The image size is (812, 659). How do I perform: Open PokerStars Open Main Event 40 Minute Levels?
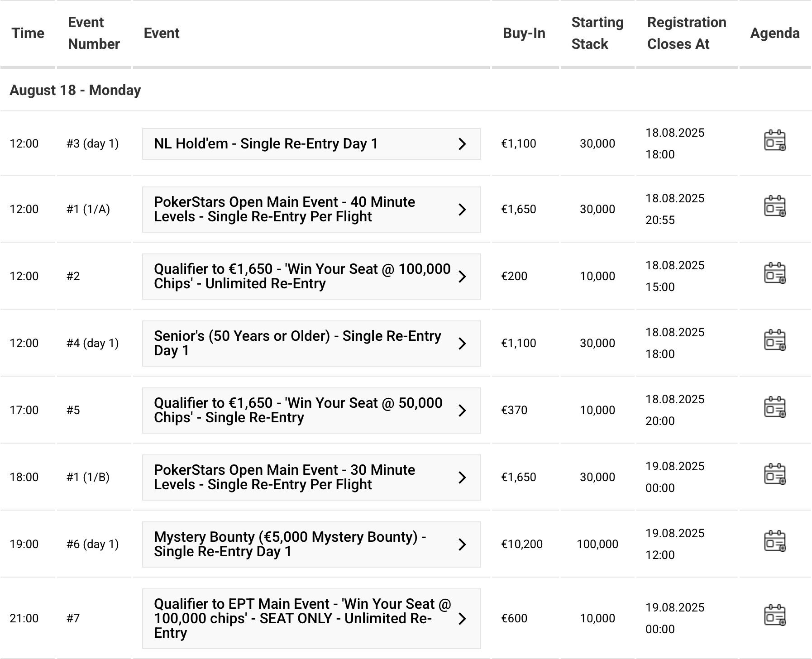(284, 210)
